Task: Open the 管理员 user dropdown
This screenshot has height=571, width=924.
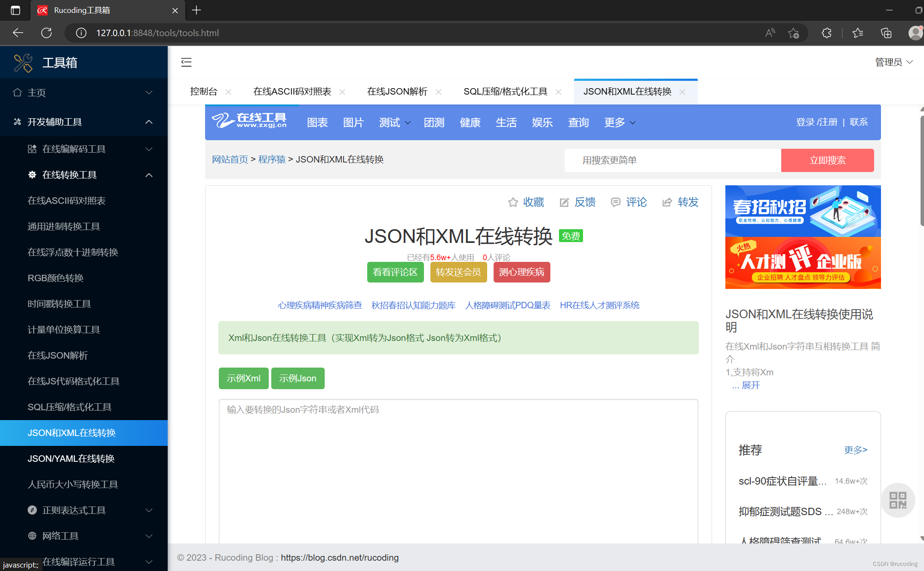Action: pyautogui.click(x=893, y=62)
